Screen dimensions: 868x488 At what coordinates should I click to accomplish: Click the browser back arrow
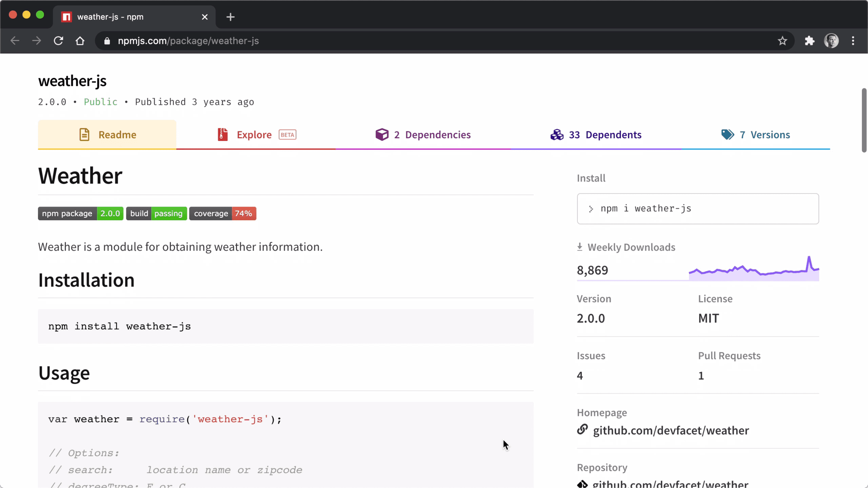tap(15, 41)
